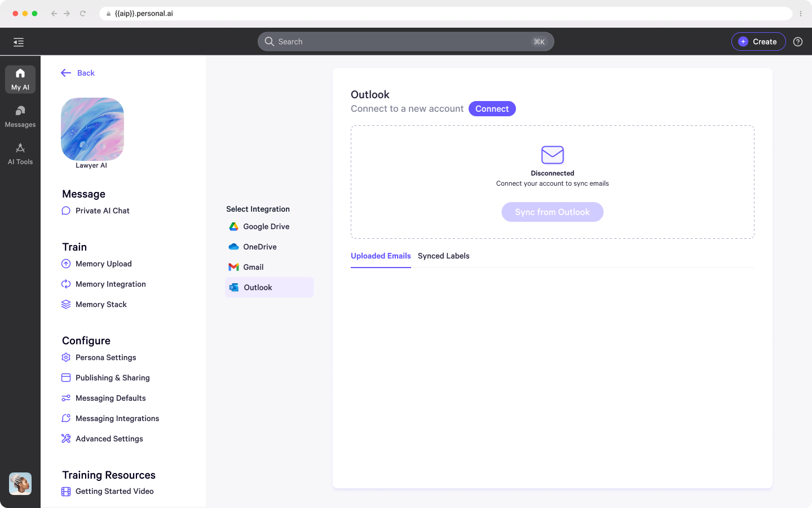Click the Advanced Settings tools icon
The height and width of the screenshot is (508, 812).
pyautogui.click(x=66, y=439)
